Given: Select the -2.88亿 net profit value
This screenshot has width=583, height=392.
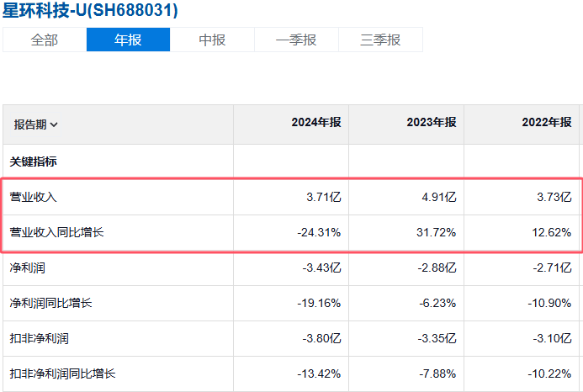Looking at the screenshot, I should click(437, 268).
